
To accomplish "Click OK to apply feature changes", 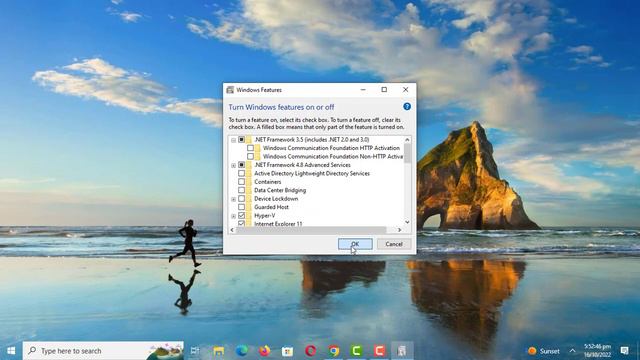I will click(355, 244).
